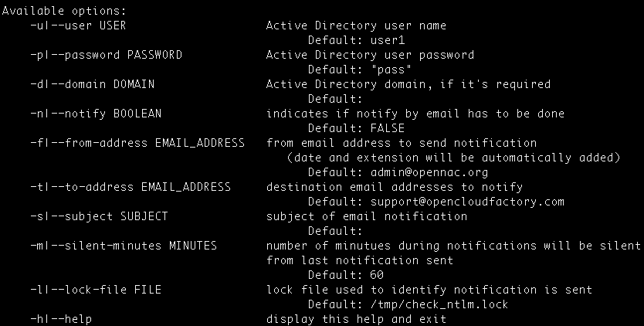Click "display this help and exit" text

click(356, 319)
